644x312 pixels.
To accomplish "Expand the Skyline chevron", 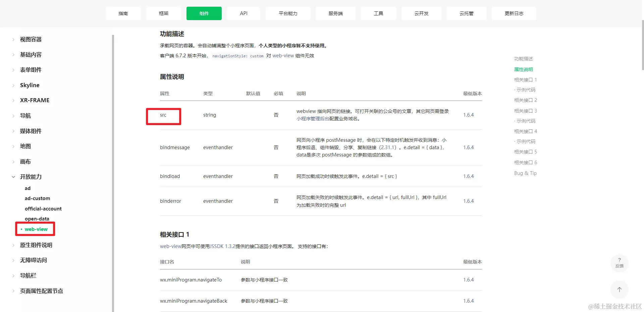I will pyautogui.click(x=13, y=85).
